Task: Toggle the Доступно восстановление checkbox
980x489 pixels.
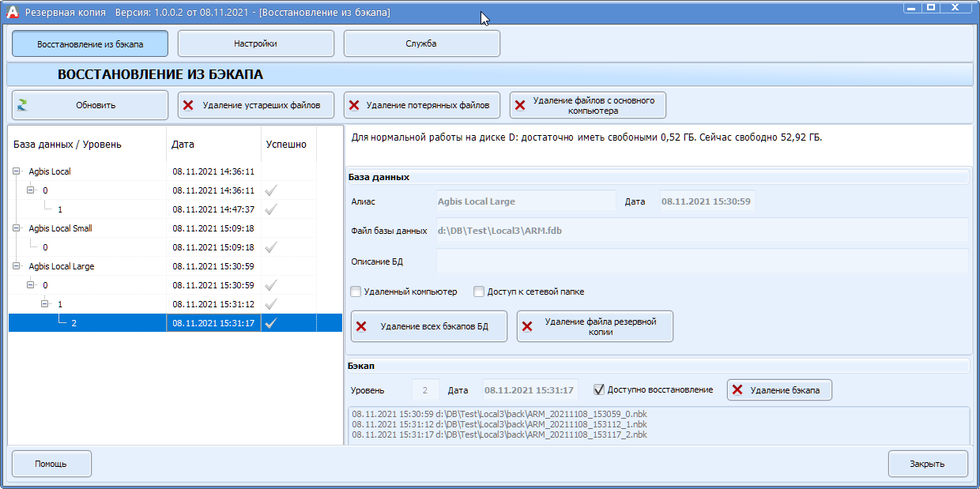Action: coord(599,389)
